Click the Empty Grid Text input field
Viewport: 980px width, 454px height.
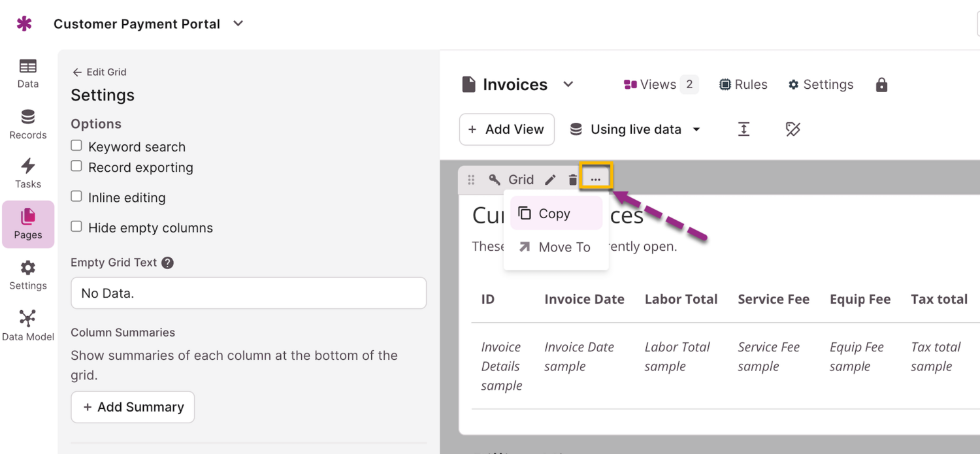click(248, 293)
